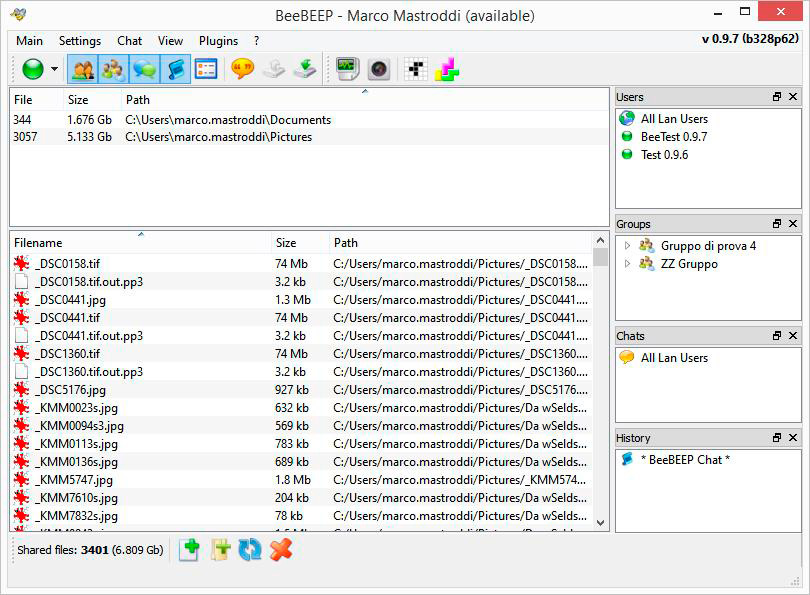Click the orange quote bubble icon
The image size is (810, 595).
coord(242,69)
